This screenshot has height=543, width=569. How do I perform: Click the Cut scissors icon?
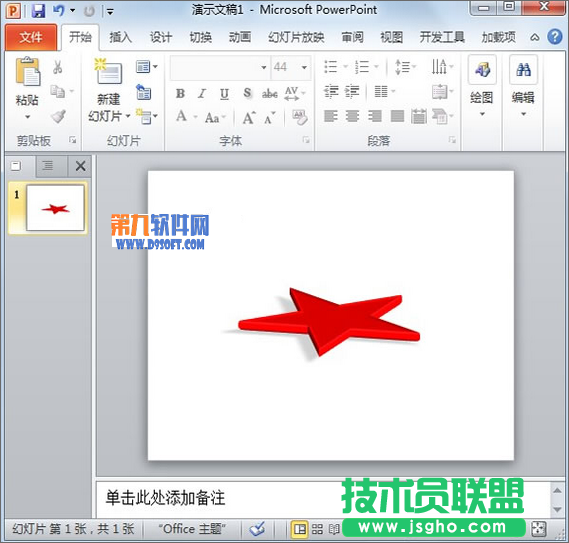point(58,68)
